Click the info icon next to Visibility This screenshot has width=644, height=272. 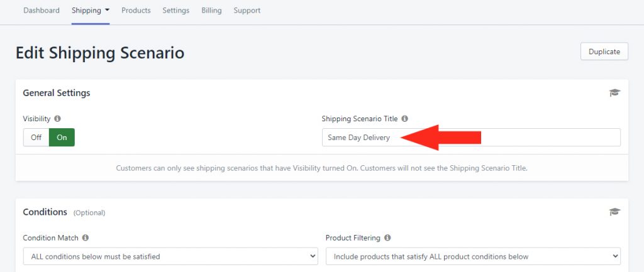point(57,119)
